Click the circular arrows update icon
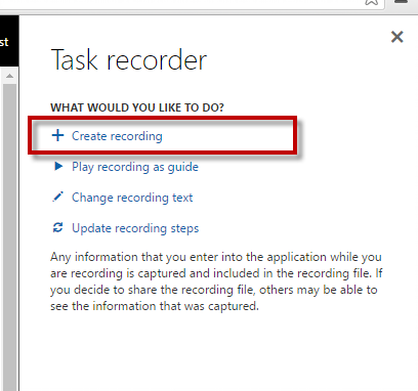This screenshot has width=418, height=391. [58, 228]
